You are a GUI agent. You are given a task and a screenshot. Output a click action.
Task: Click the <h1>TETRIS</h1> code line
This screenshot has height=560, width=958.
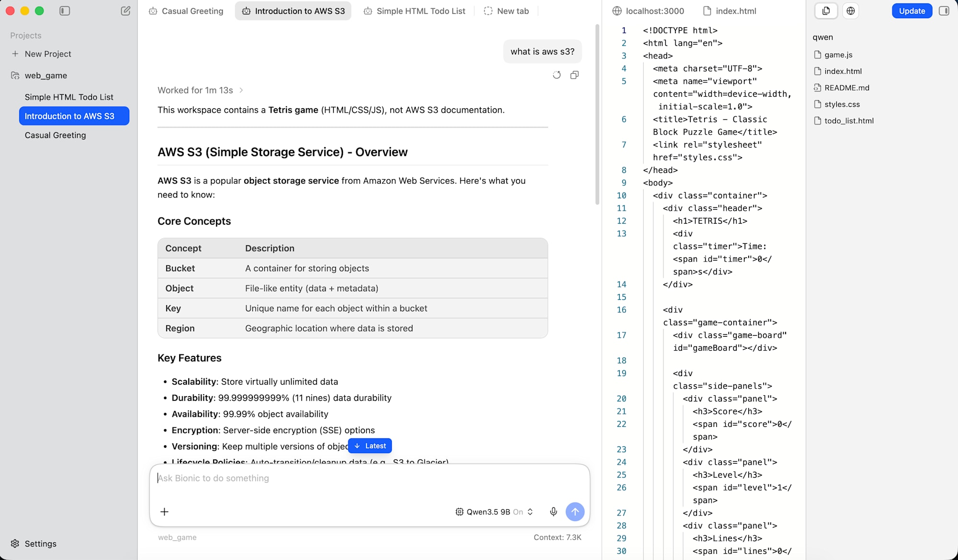point(710,221)
